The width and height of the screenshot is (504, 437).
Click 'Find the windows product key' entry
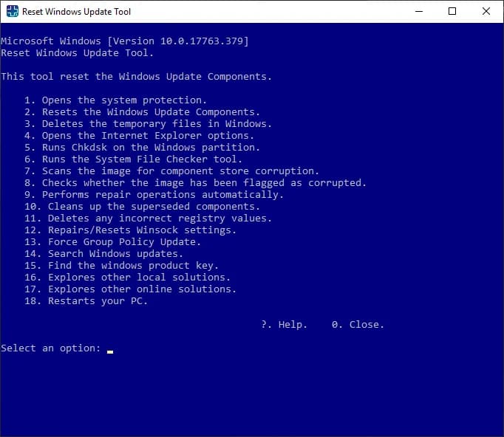[x=122, y=266]
